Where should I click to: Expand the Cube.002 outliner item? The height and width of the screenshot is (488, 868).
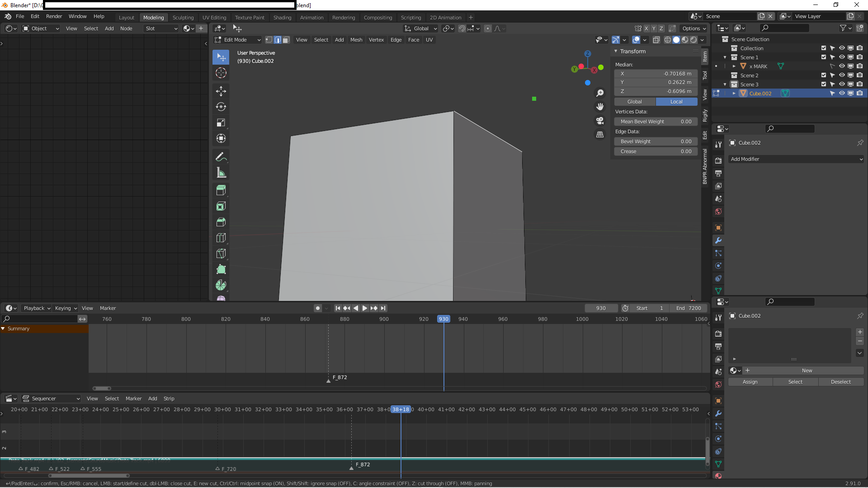click(x=734, y=94)
